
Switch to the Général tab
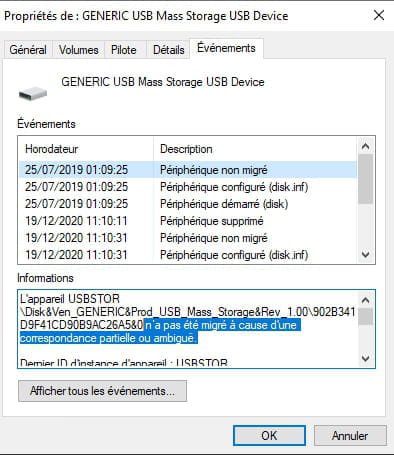[28, 50]
